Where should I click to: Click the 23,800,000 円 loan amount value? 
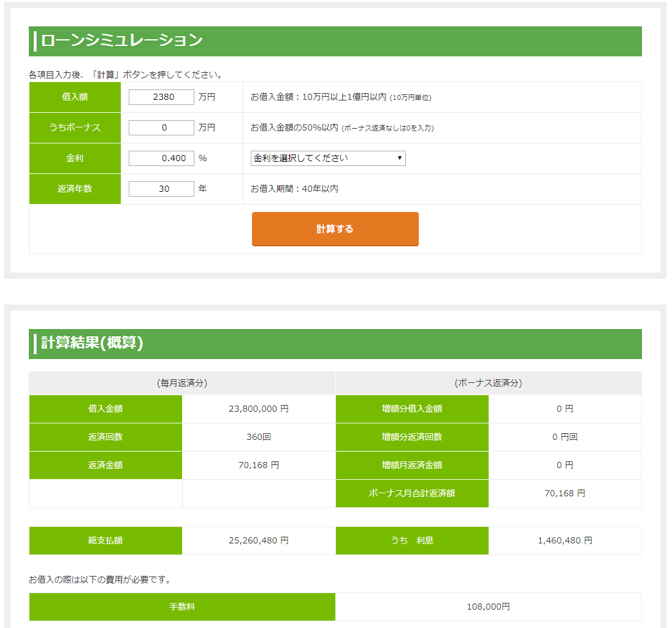point(258,409)
